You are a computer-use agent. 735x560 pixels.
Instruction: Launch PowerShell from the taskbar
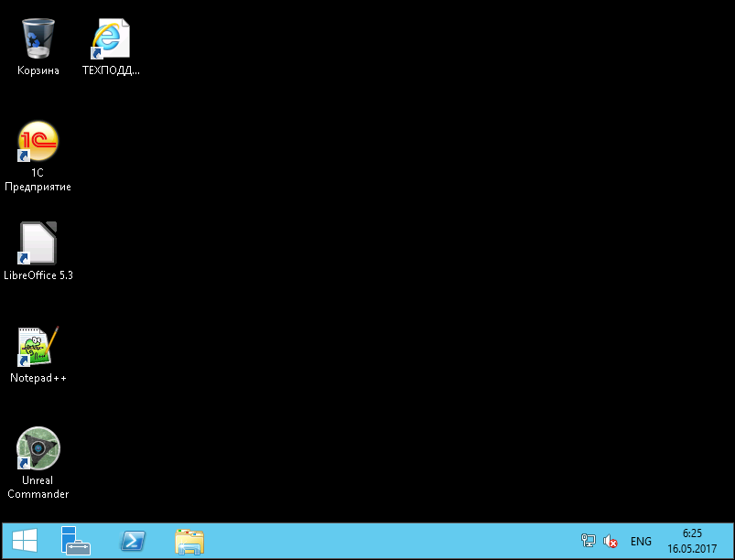click(x=133, y=541)
